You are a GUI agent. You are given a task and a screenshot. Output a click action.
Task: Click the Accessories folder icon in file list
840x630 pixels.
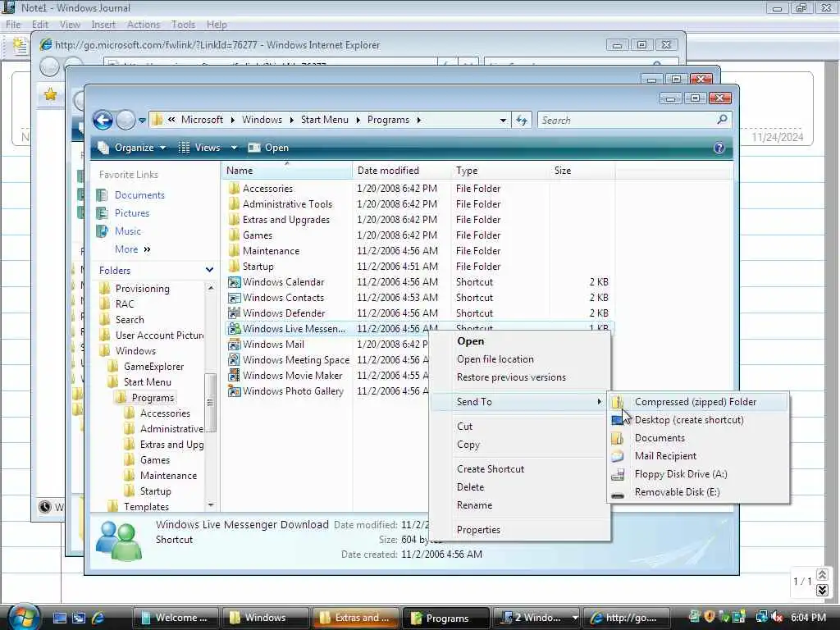pos(234,188)
